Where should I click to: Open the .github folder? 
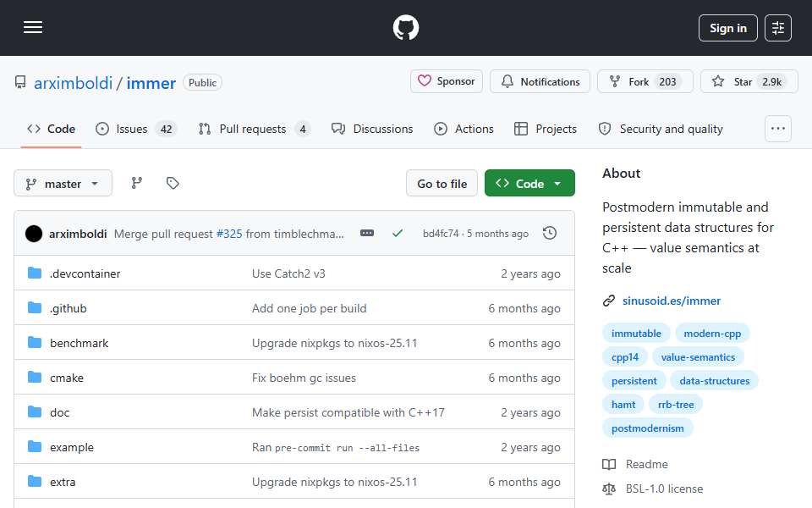pos(69,308)
